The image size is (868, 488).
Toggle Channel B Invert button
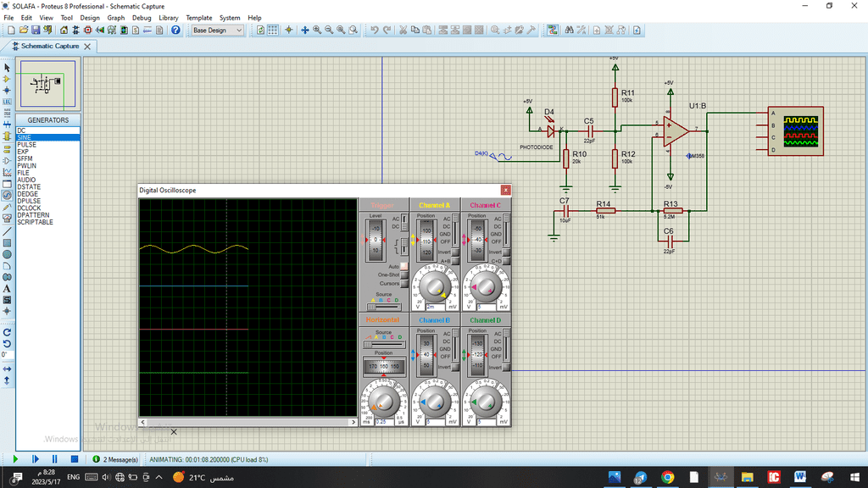tap(455, 367)
